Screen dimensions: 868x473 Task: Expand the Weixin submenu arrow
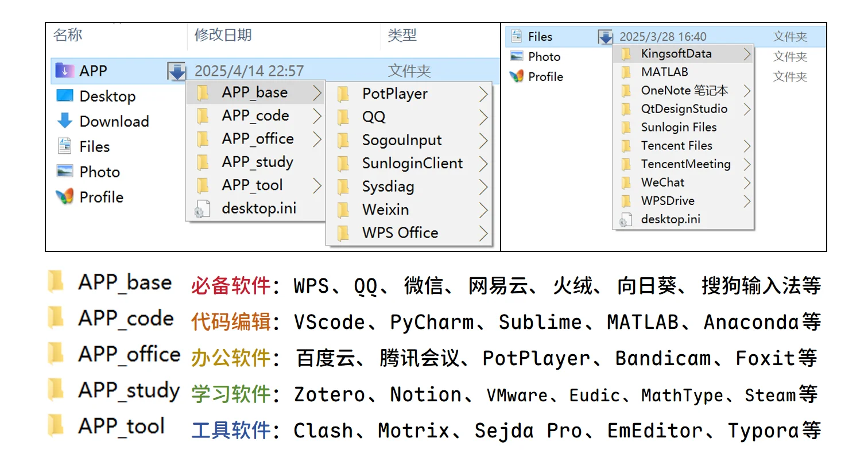coord(483,210)
